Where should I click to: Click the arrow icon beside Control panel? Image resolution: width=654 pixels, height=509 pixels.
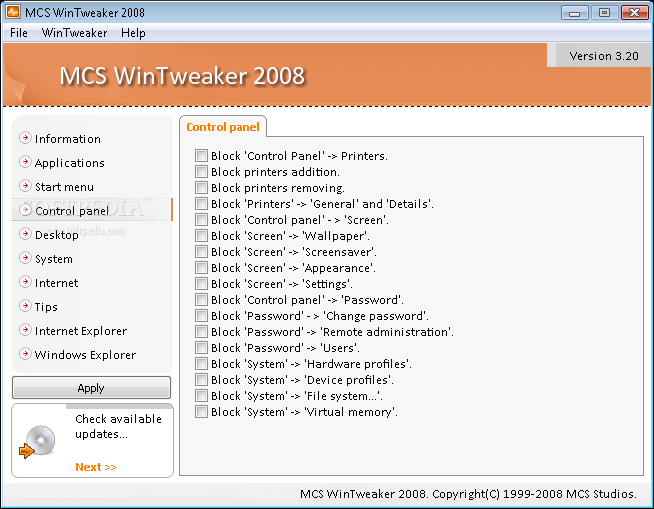tap(25, 210)
